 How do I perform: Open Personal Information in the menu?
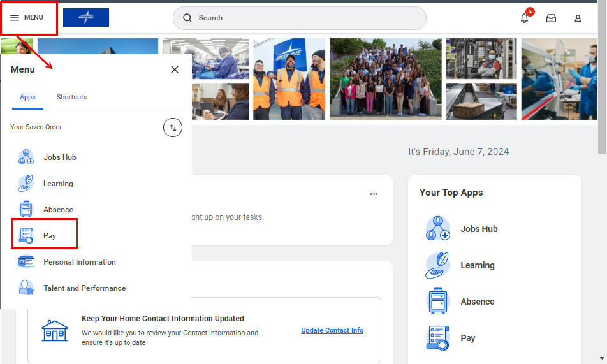pos(79,262)
